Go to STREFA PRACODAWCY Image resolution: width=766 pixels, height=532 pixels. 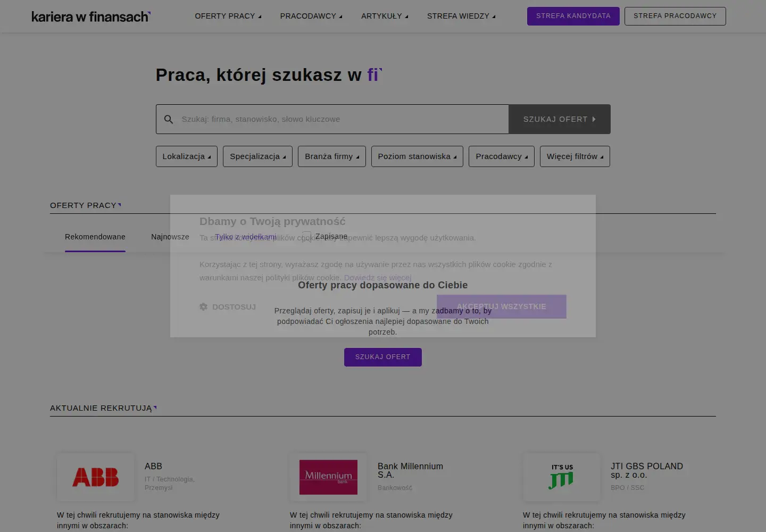[x=675, y=16]
